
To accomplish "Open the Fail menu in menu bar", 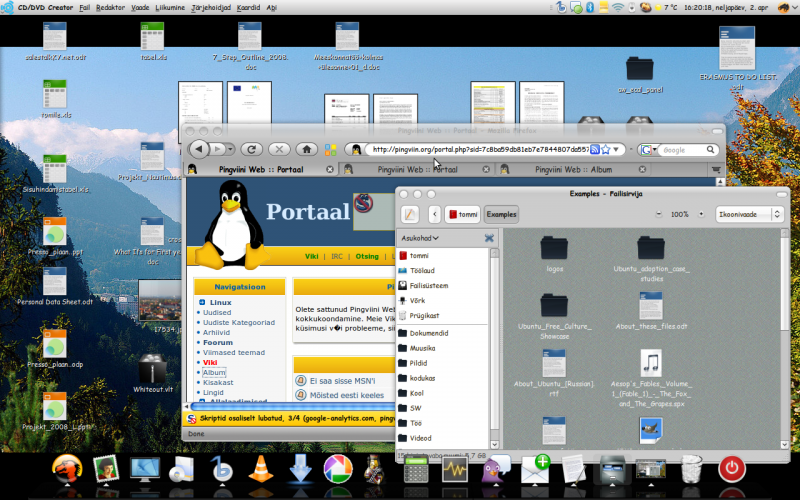I will [x=84, y=8].
